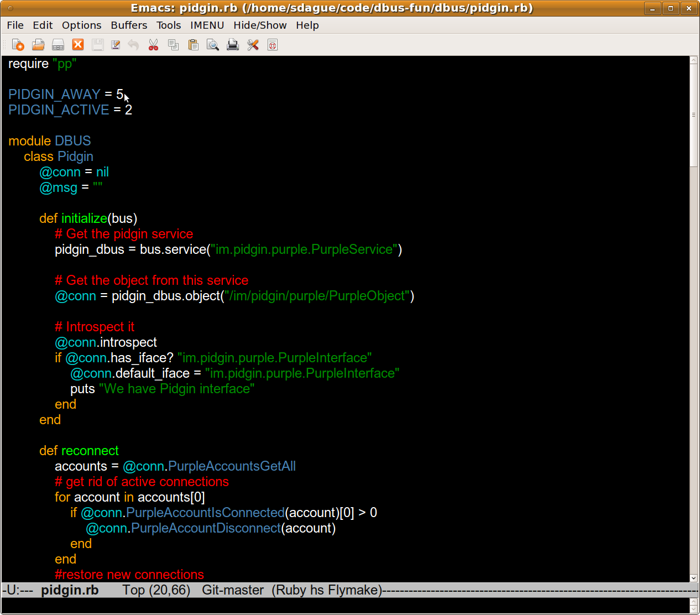This screenshot has height=615, width=700.
Task: Click "def reconnect" method definition
Action: pyautogui.click(x=79, y=451)
